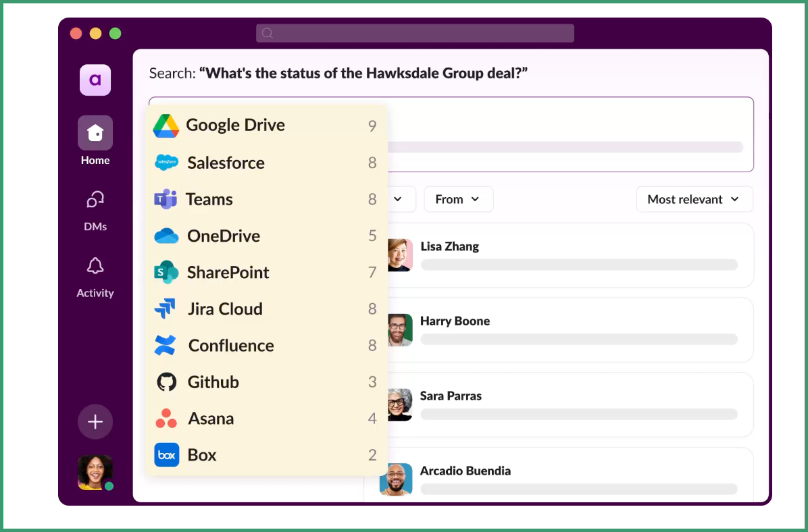The image size is (808, 532).
Task: Select Google Drive menu entry
Action: 266,125
